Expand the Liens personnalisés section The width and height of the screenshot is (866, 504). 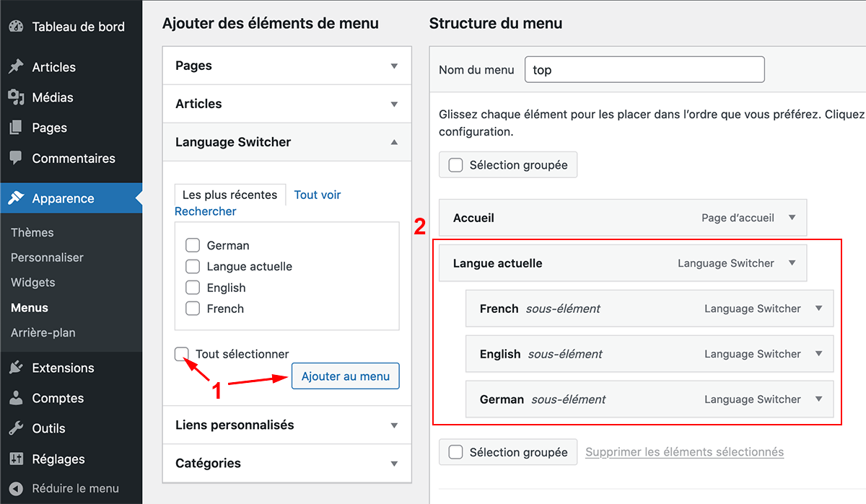(394, 425)
